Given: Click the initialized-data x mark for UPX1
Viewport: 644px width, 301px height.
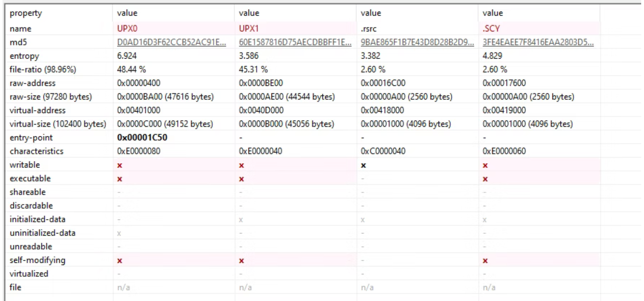Looking at the screenshot, I should click(241, 220).
